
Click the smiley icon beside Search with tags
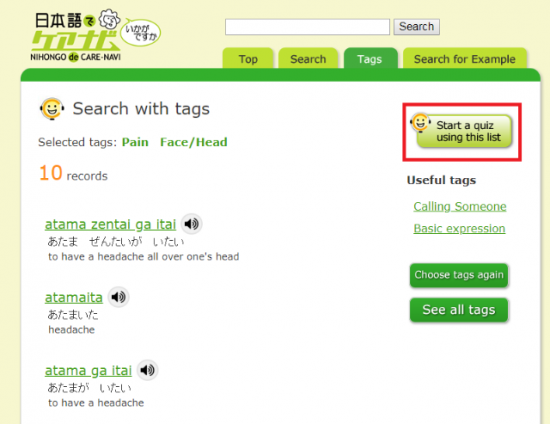tap(52, 109)
